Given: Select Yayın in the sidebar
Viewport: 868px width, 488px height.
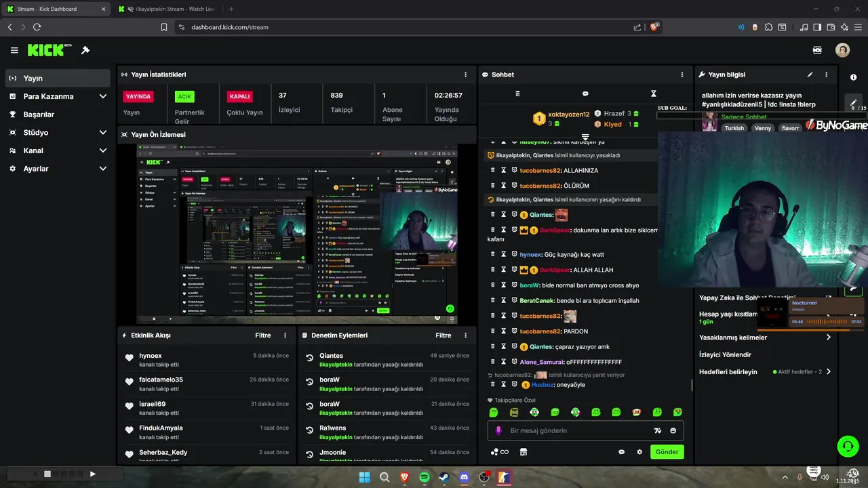Looking at the screenshot, I should point(58,78).
